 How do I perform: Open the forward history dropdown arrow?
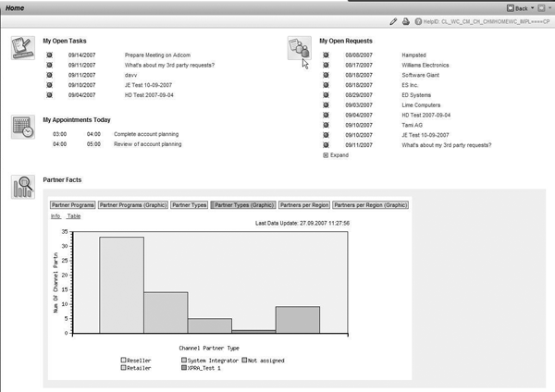tap(549, 7)
